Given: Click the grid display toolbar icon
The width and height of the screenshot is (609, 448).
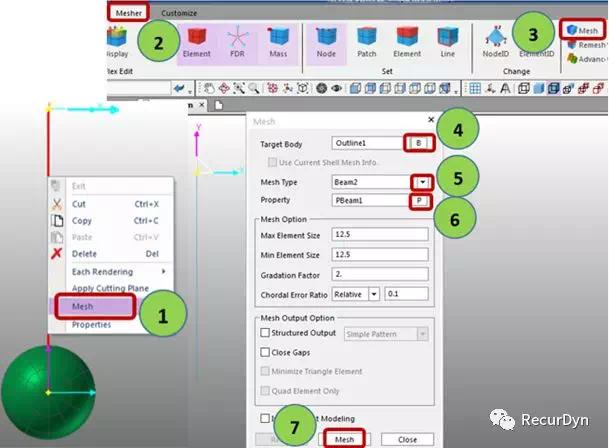Looking at the screenshot, I should tap(475, 89).
